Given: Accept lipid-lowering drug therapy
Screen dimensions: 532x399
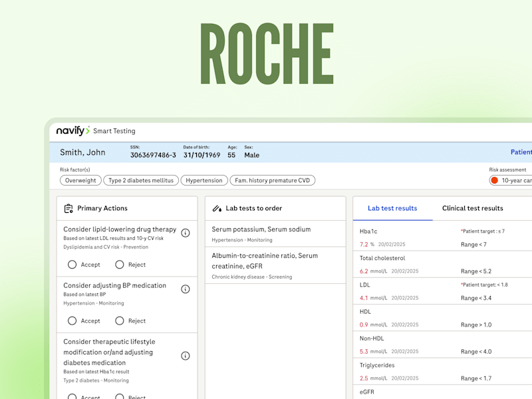Looking at the screenshot, I should (x=72, y=265).
